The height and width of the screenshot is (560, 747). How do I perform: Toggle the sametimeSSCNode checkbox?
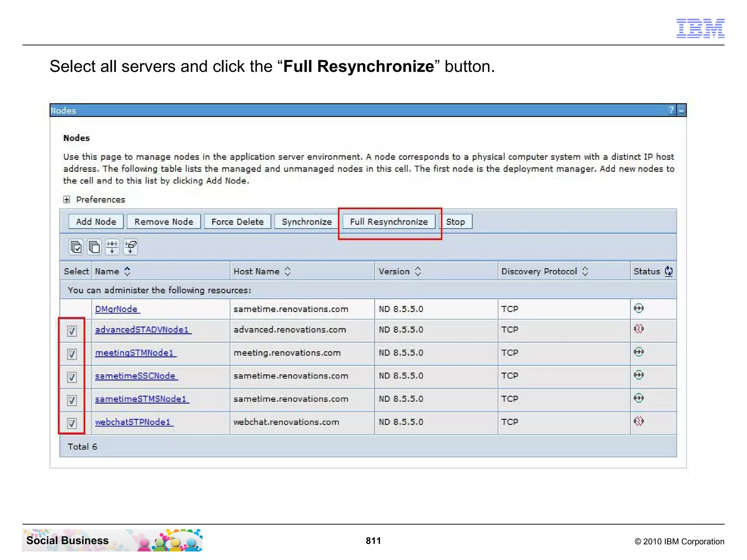click(72, 377)
